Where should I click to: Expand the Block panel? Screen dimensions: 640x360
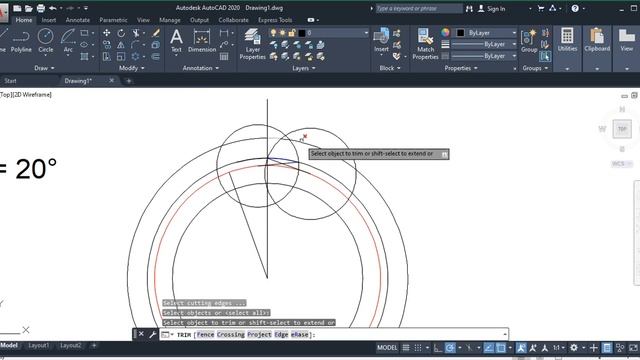point(390,68)
